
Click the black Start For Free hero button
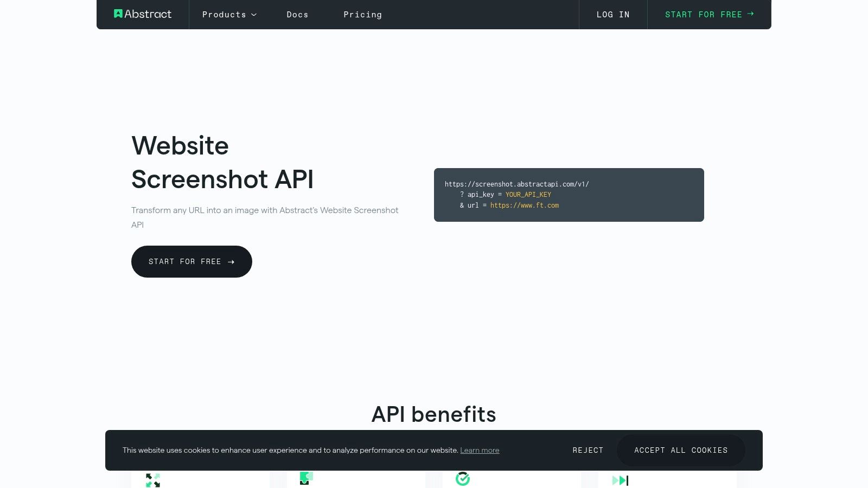(x=192, y=261)
